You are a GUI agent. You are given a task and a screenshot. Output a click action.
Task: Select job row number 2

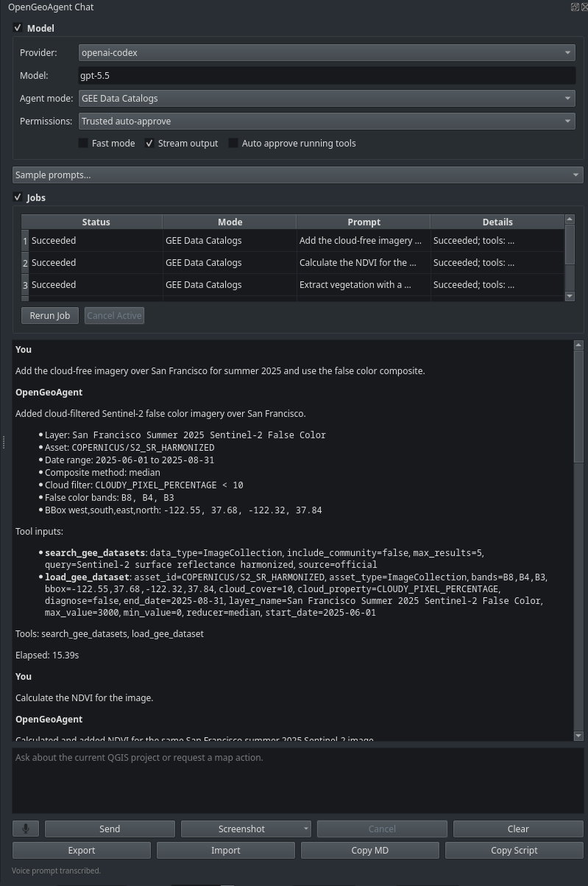pos(25,263)
